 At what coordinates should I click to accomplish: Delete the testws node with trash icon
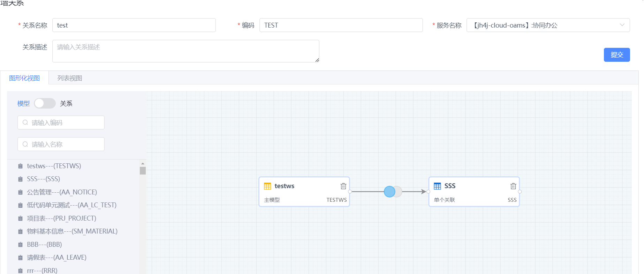coord(343,186)
